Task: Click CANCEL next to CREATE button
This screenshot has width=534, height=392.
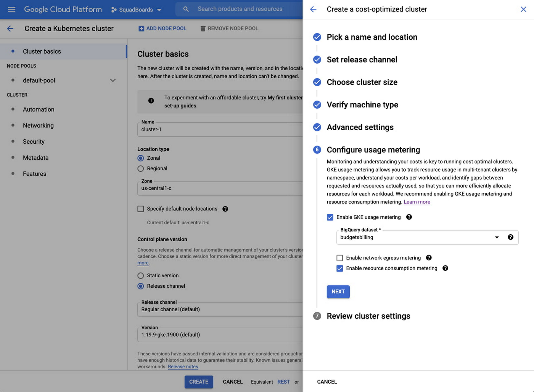Action: pyautogui.click(x=233, y=382)
